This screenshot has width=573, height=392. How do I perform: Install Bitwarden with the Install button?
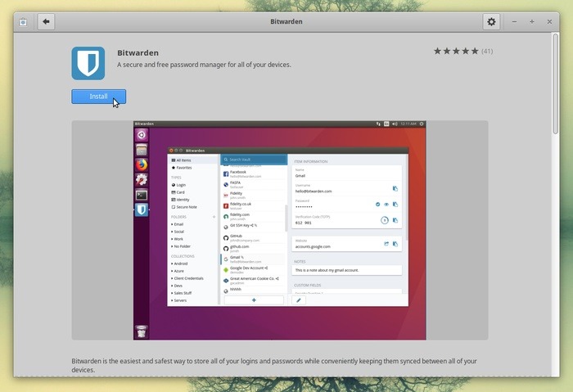pyautogui.click(x=99, y=97)
